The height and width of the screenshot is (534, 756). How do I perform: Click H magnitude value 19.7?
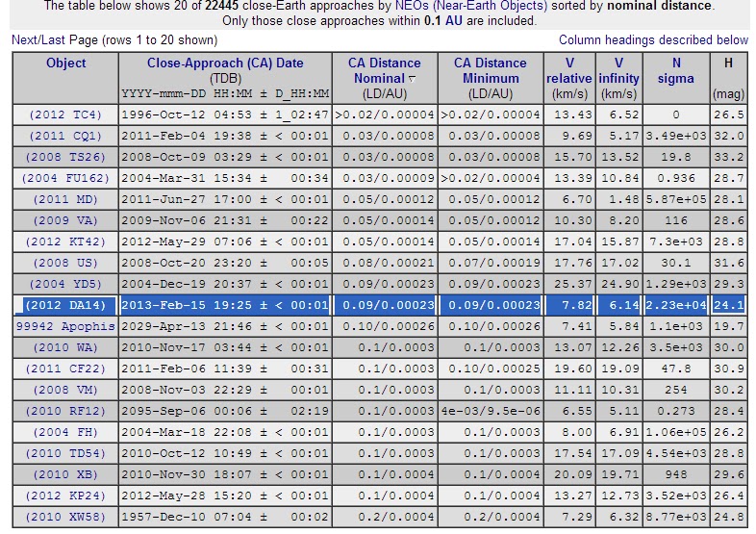(x=728, y=326)
